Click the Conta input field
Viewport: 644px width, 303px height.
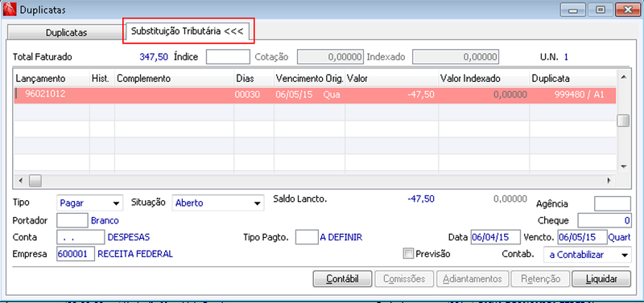pyautogui.click(x=80, y=237)
